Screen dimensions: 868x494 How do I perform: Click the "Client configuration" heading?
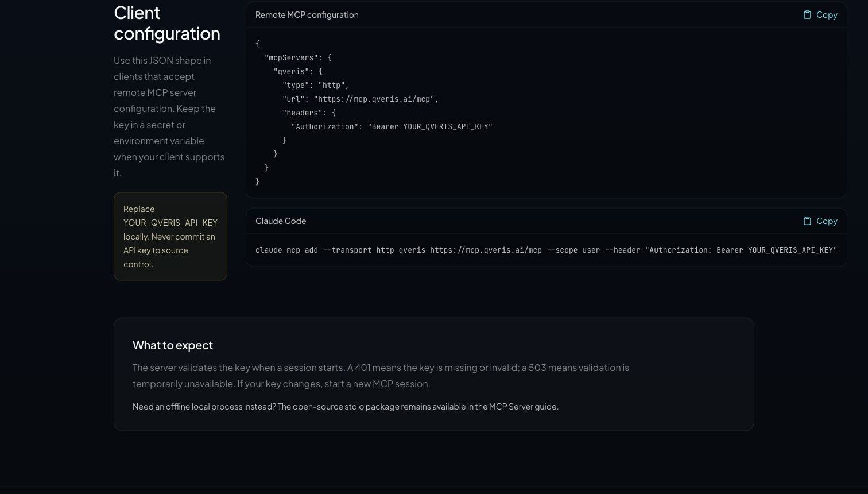coord(167,23)
